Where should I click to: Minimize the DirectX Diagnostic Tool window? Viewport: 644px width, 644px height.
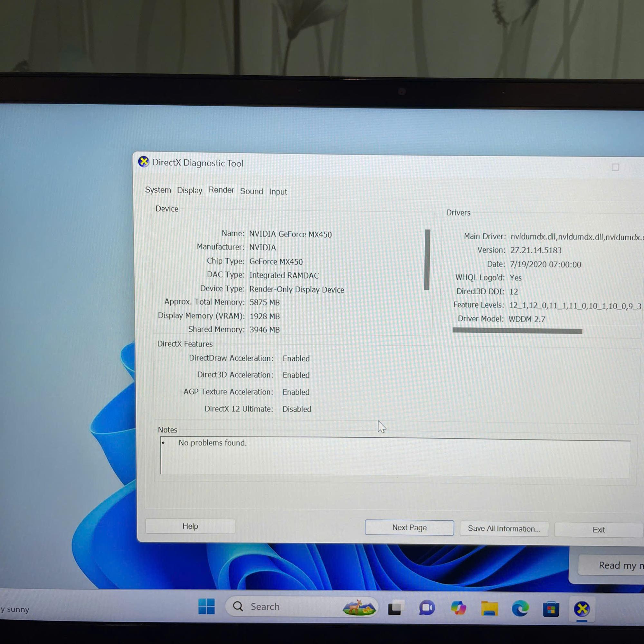click(581, 167)
